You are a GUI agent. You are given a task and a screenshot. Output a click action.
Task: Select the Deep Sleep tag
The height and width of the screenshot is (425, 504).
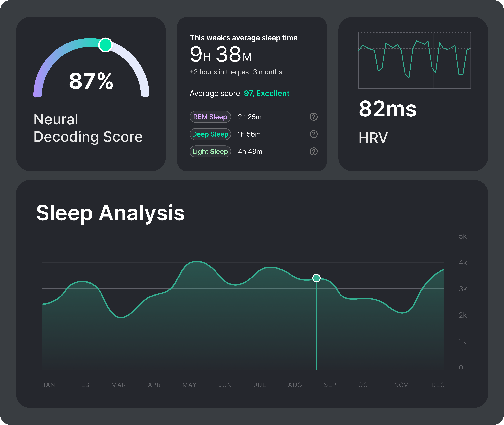pos(210,134)
